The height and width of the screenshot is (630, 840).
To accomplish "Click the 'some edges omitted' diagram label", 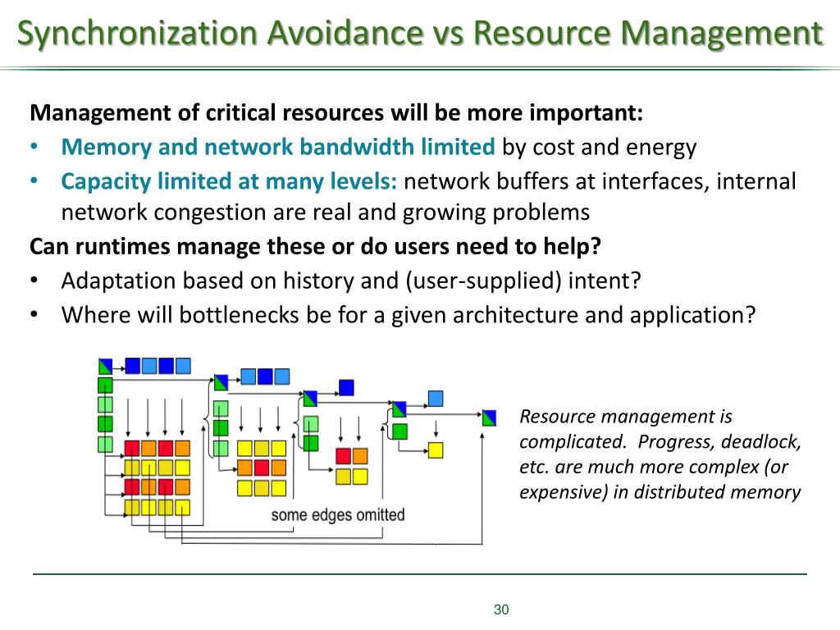I will pos(337,515).
